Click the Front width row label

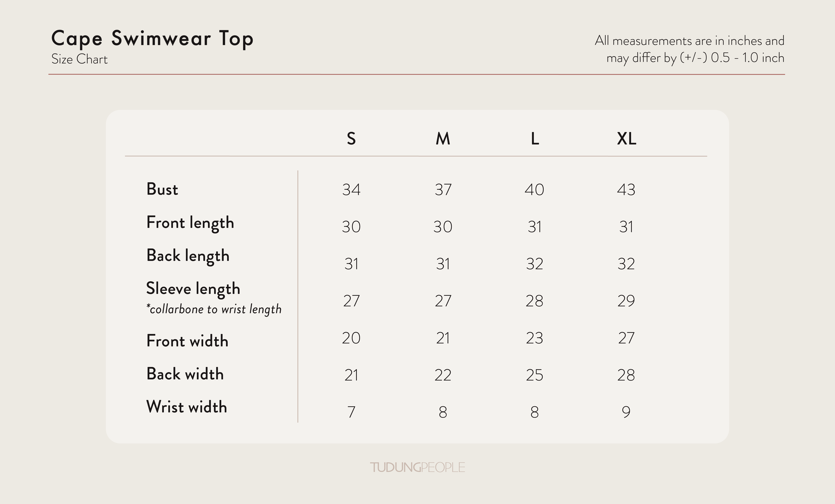coord(187,341)
